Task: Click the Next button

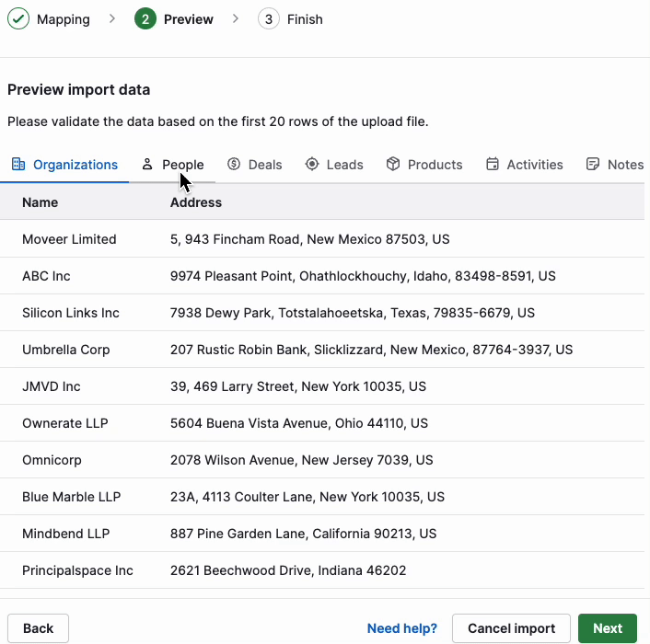Action: point(608,628)
